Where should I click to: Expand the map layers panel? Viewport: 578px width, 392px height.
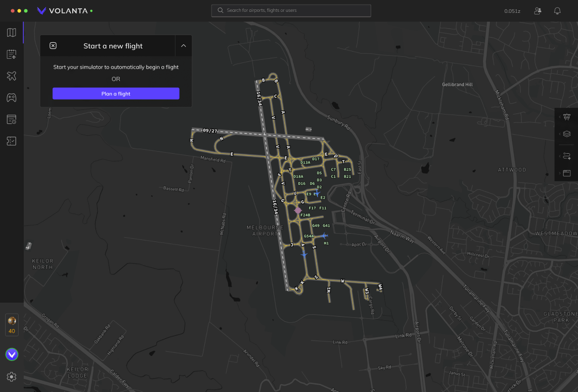tap(567, 134)
